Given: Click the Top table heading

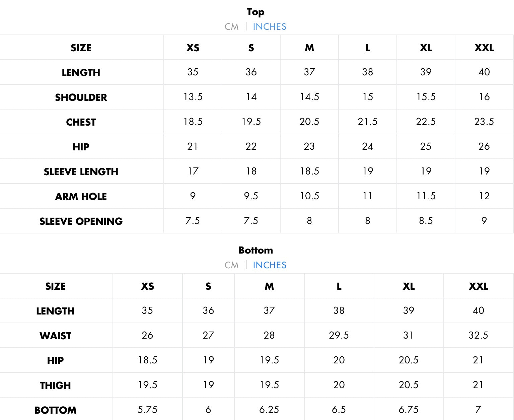Looking at the screenshot, I should 255,12.
